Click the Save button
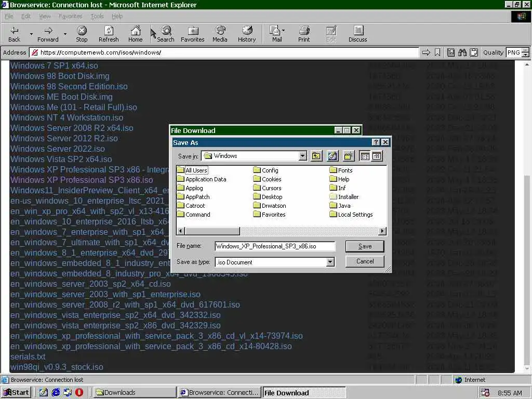Viewport: 532px width, 399px height. (365, 246)
